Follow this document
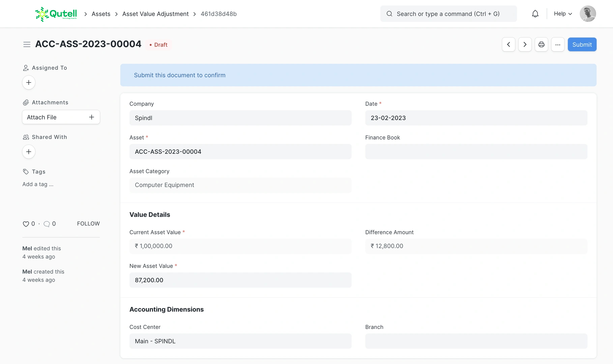Image resolution: width=613 pixels, height=364 pixels. point(88,223)
